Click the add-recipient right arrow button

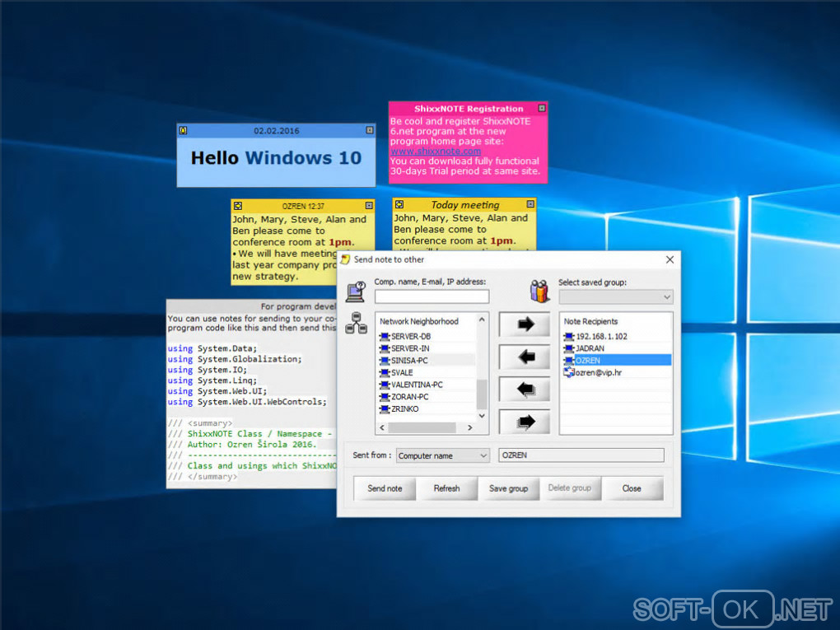tap(525, 324)
